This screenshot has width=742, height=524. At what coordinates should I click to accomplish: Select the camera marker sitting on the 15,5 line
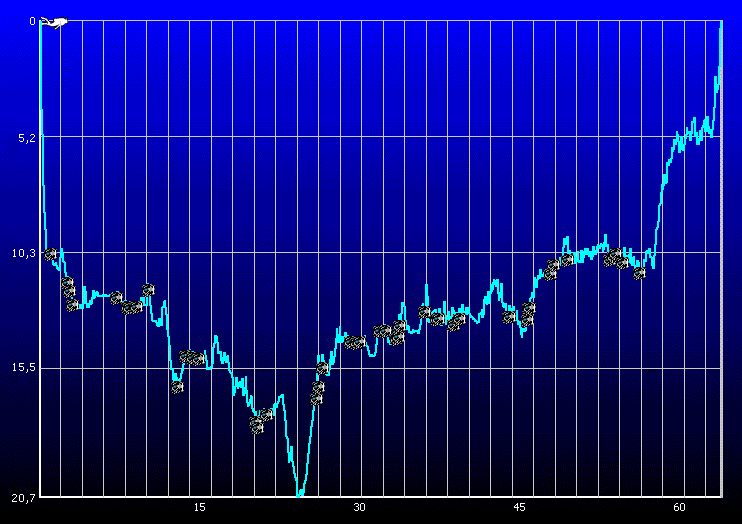322,368
